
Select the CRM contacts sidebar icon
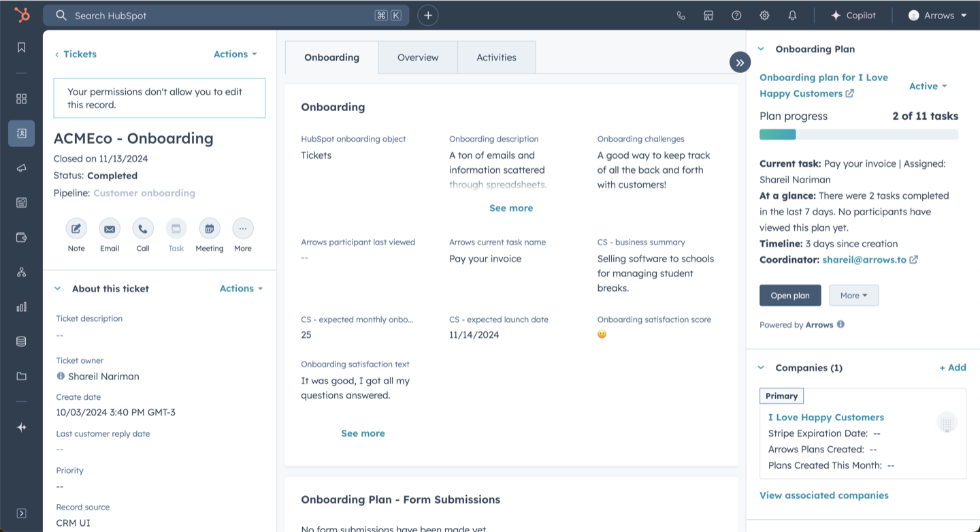[21, 134]
